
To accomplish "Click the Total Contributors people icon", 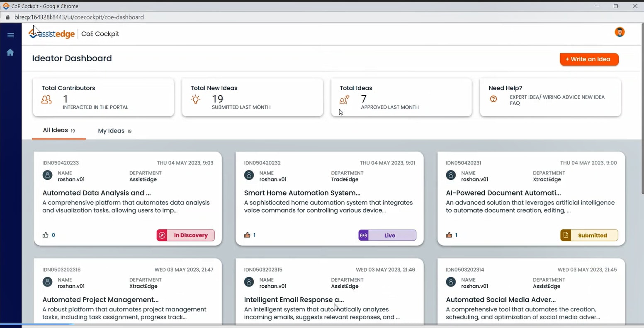I will [x=47, y=99].
